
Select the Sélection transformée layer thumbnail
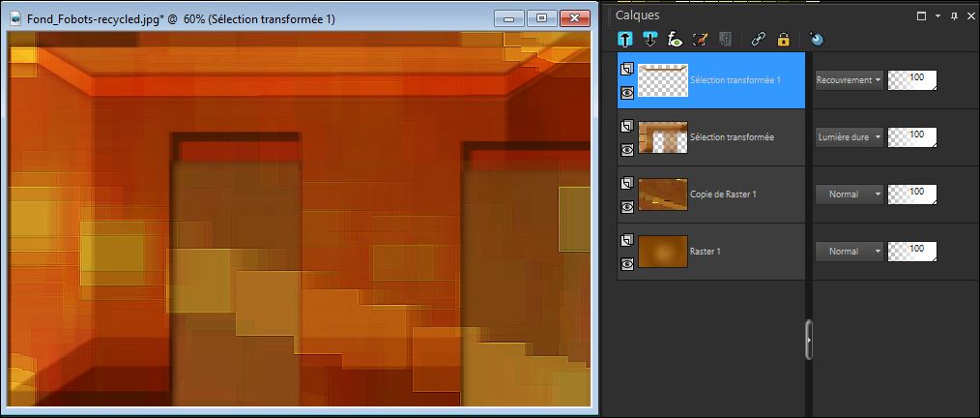coord(663,137)
